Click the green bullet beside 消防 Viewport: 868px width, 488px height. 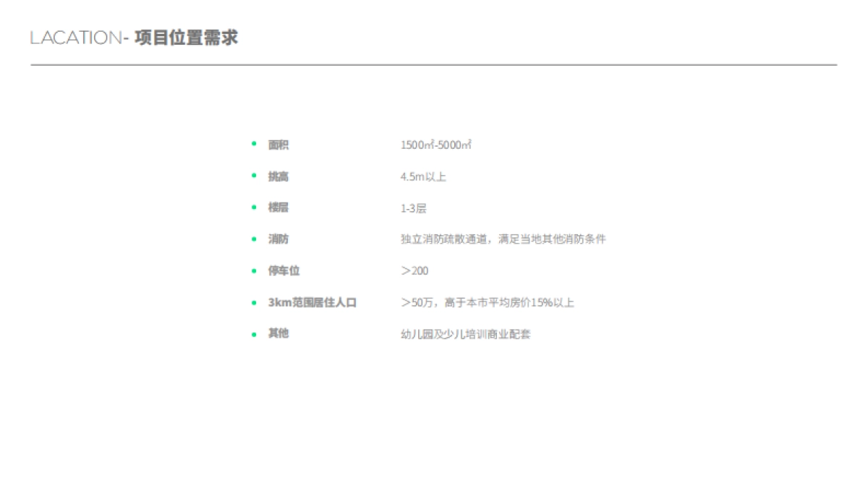(x=253, y=239)
